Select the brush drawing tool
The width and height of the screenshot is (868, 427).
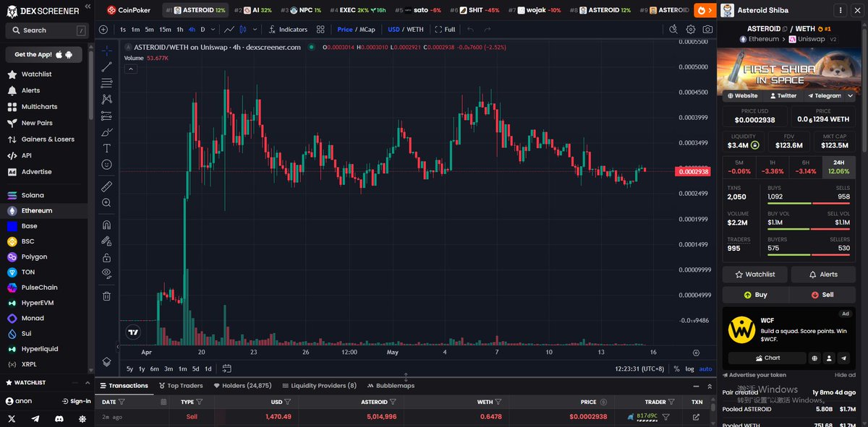pos(106,131)
